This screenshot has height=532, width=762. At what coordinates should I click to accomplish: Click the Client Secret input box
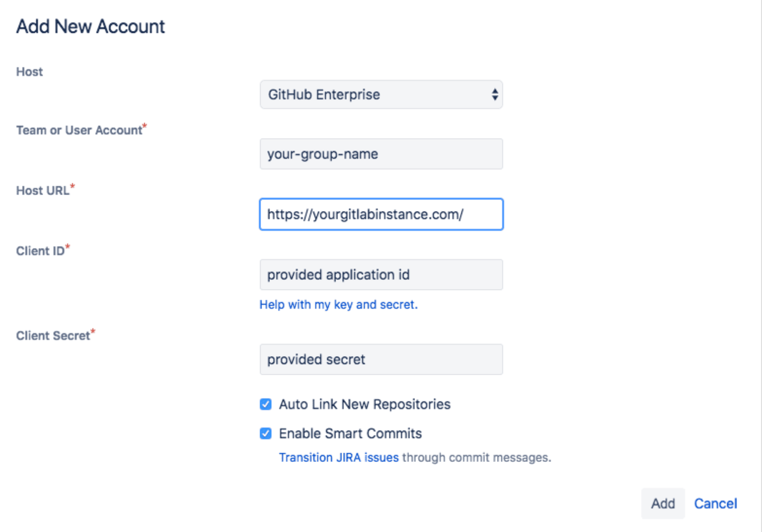pyautogui.click(x=381, y=359)
